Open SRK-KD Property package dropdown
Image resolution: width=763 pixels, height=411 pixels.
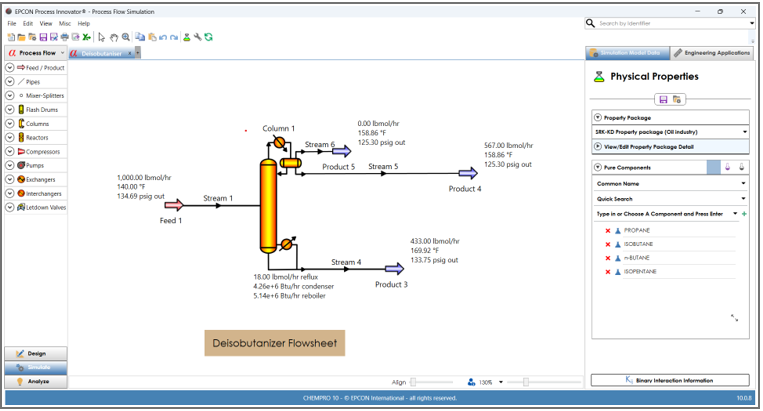point(745,132)
